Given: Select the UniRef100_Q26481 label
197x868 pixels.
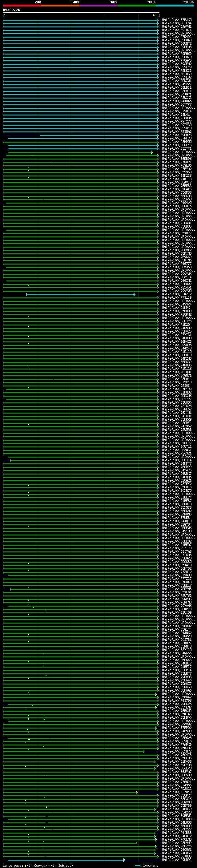Looking at the screenshot, I should pos(176,223).
